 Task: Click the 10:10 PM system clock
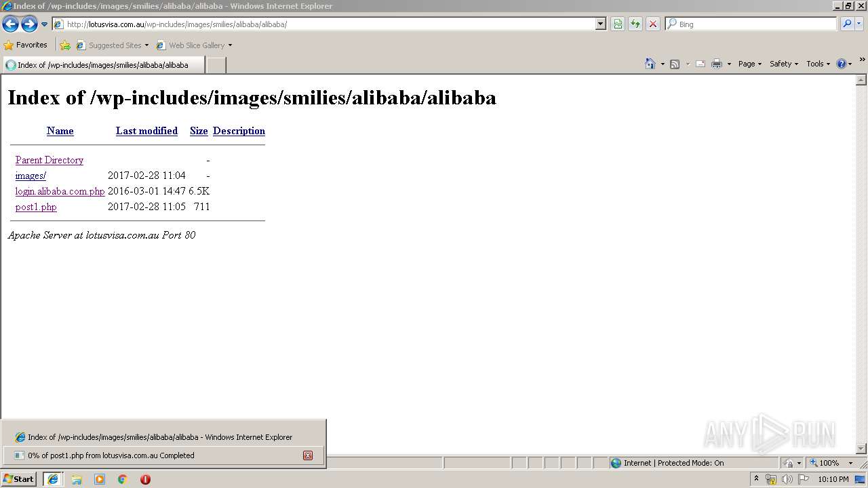(833, 479)
